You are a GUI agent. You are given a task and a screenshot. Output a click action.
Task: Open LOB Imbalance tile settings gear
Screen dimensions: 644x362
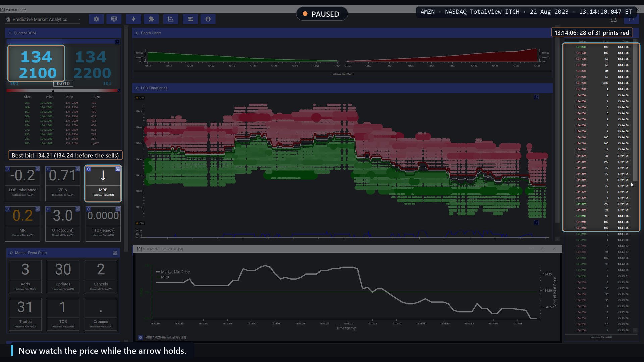point(8,169)
